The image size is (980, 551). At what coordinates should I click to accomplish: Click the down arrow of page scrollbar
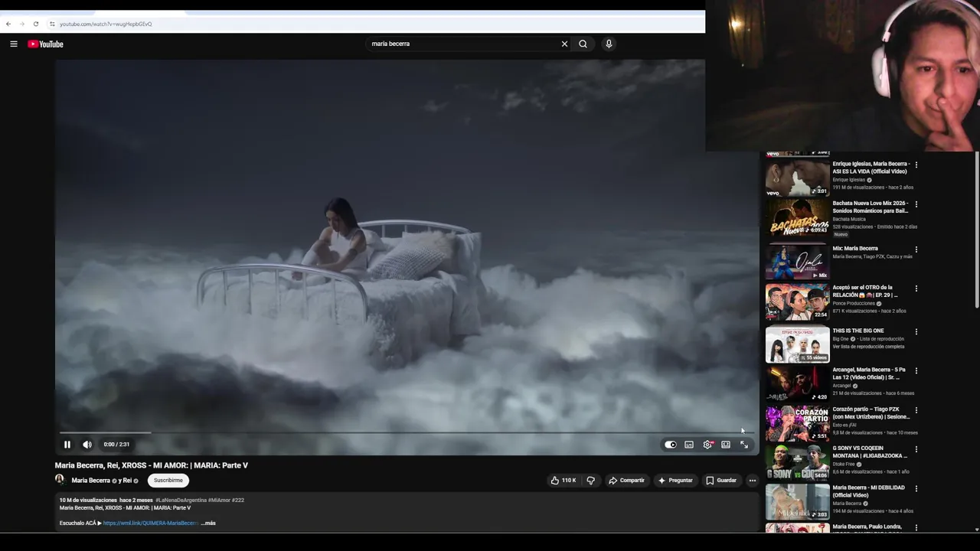[977, 530]
